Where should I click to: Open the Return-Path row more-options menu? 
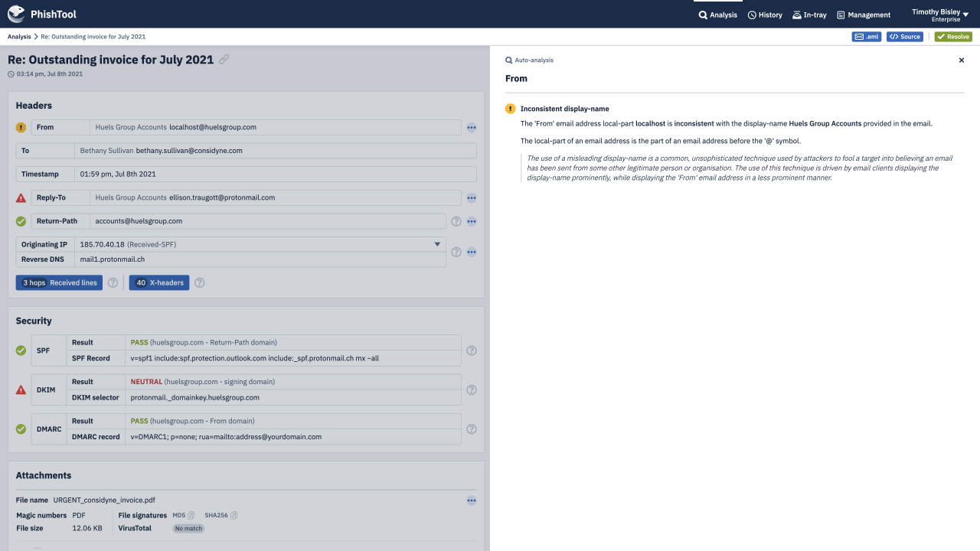click(472, 221)
